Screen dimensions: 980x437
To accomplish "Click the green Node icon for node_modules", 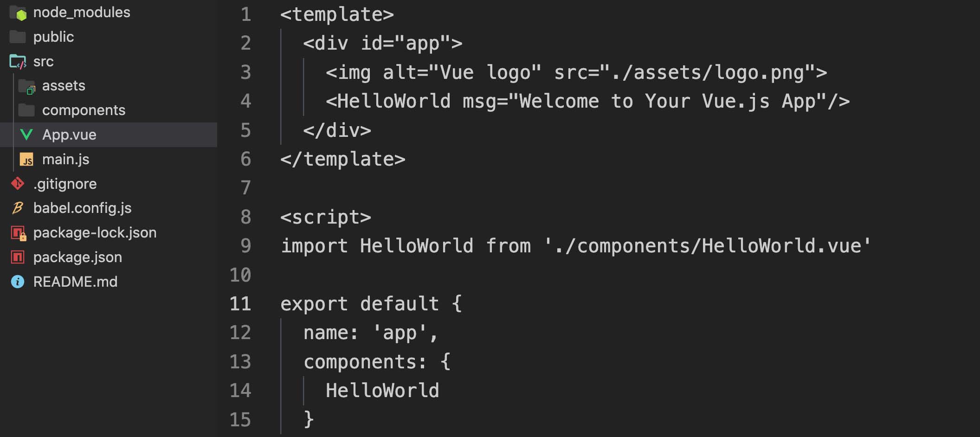I will (19, 12).
